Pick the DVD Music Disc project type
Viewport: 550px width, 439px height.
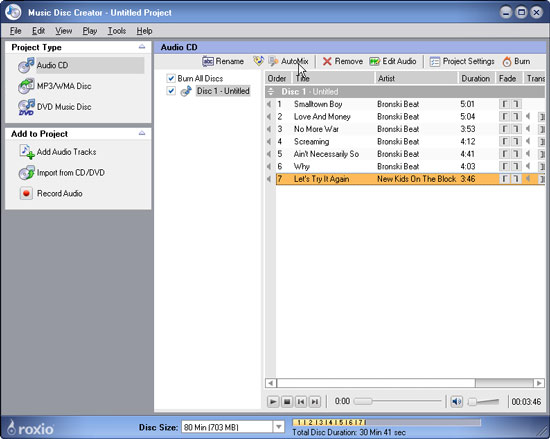pos(55,107)
